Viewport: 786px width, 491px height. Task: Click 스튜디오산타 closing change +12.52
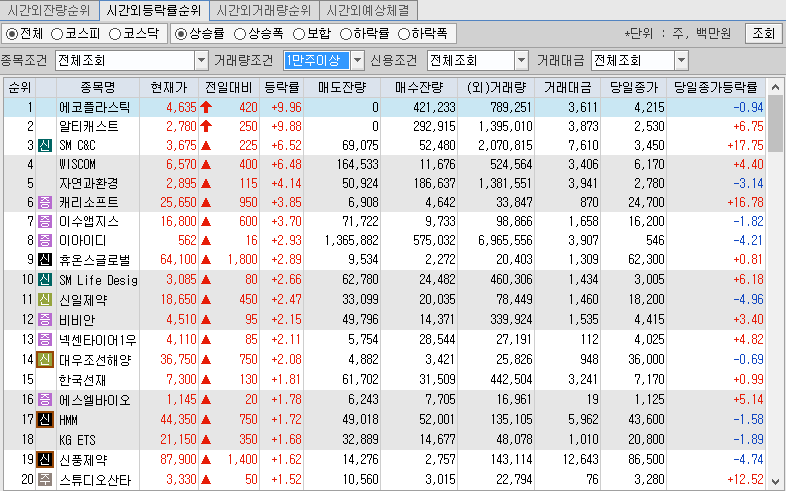[x=745, y=480]
